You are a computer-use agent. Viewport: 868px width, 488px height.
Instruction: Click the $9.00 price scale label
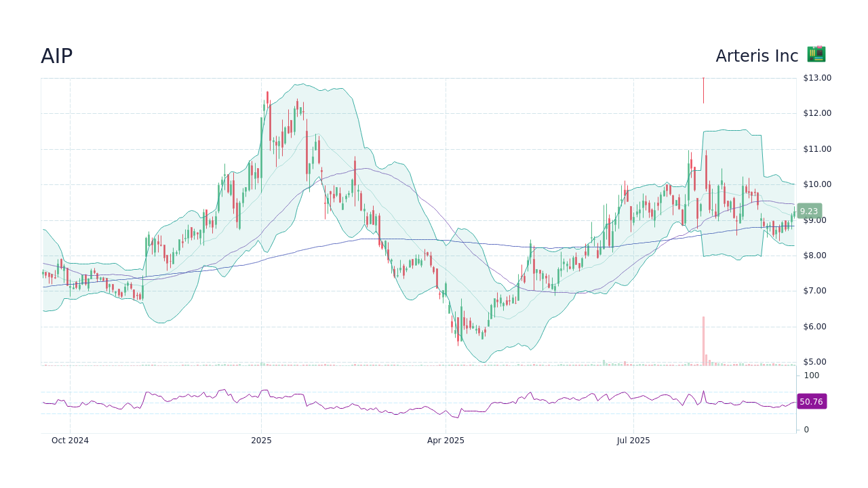(814, 220)
